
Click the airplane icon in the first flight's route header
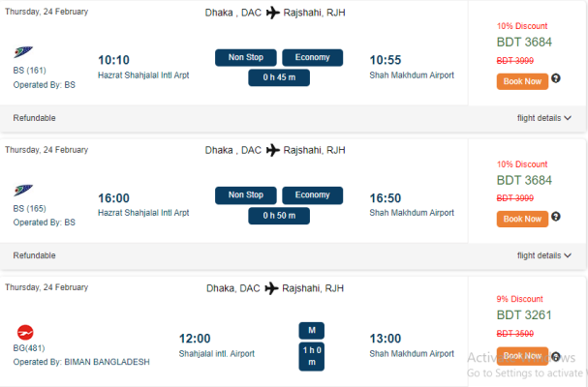(272, 13)
